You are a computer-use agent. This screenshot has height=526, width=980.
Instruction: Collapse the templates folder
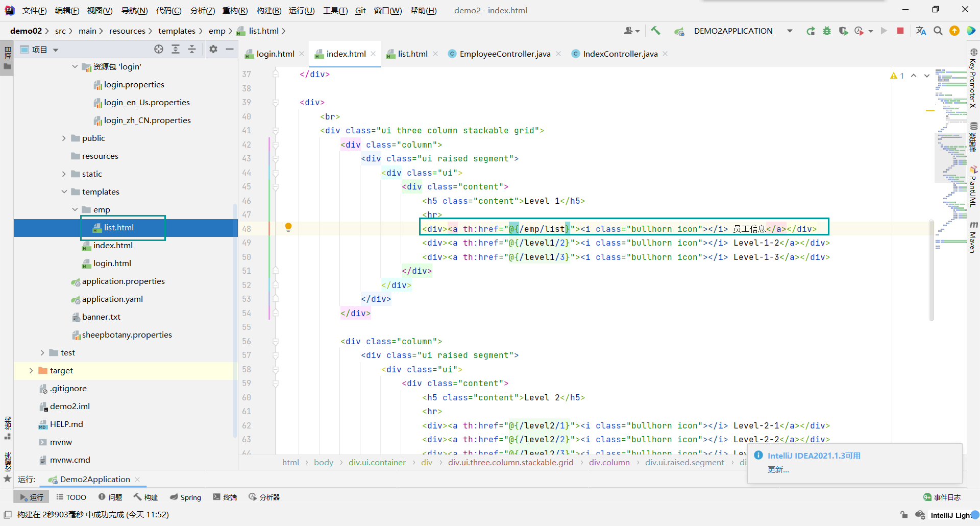tap(64, 192)
